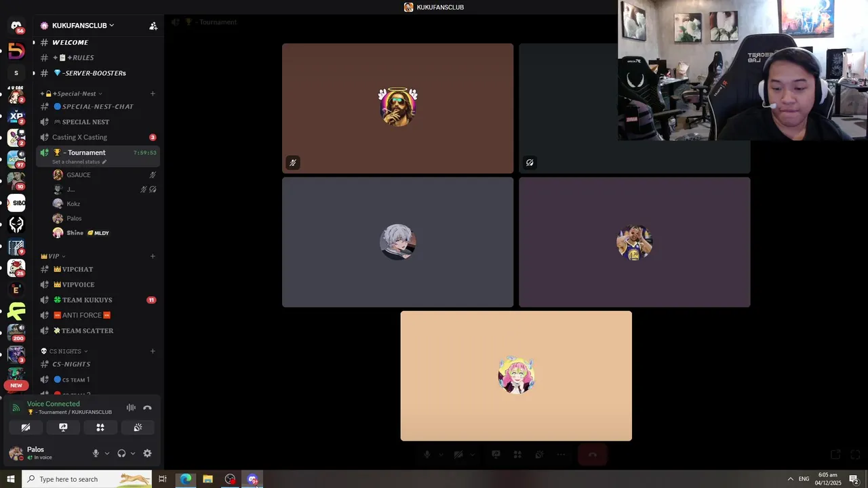This screenshot has width=868, height=488.
Task: Select user GSAUCE in Tournament voice list
Action: pyautogui.click(x=104, y=175)
